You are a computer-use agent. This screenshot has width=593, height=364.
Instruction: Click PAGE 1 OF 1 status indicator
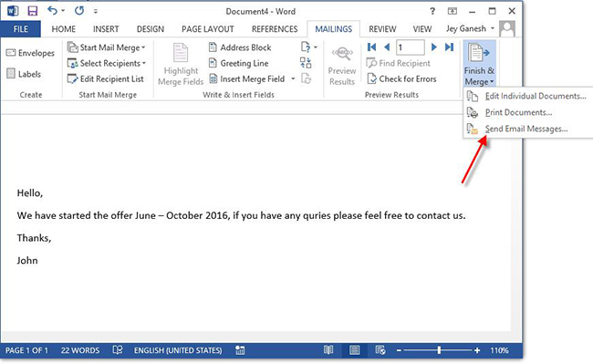click(26, 350)
